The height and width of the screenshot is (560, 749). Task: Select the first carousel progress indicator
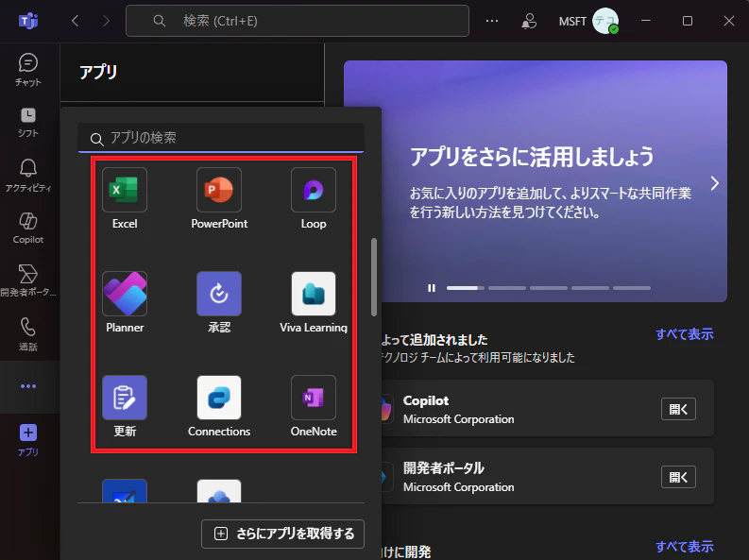coord(466,288)
